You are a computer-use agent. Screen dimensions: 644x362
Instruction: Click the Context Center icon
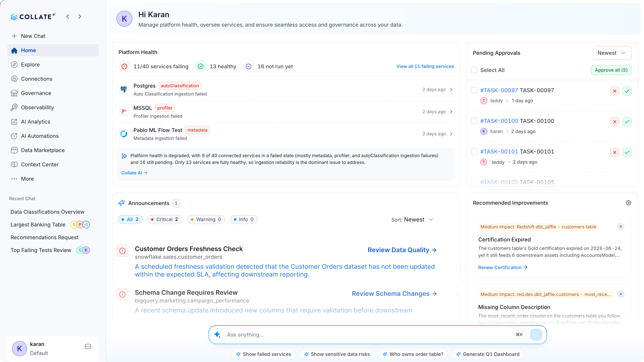point(14,164)
